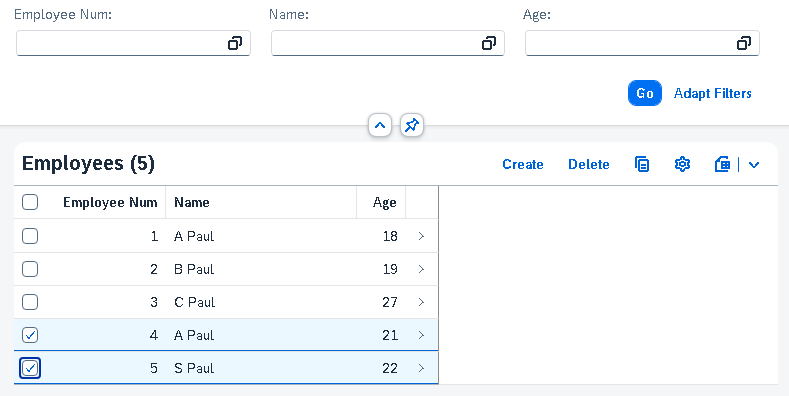Expand export options dropdown arrow
The height and width of the screenshot is (396, 789).
(753, 164)
